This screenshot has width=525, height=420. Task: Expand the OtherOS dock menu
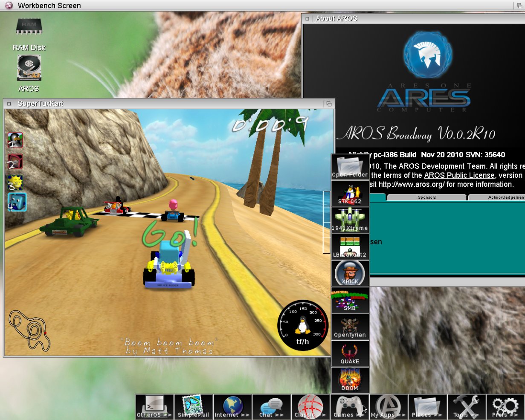[154, 407]
